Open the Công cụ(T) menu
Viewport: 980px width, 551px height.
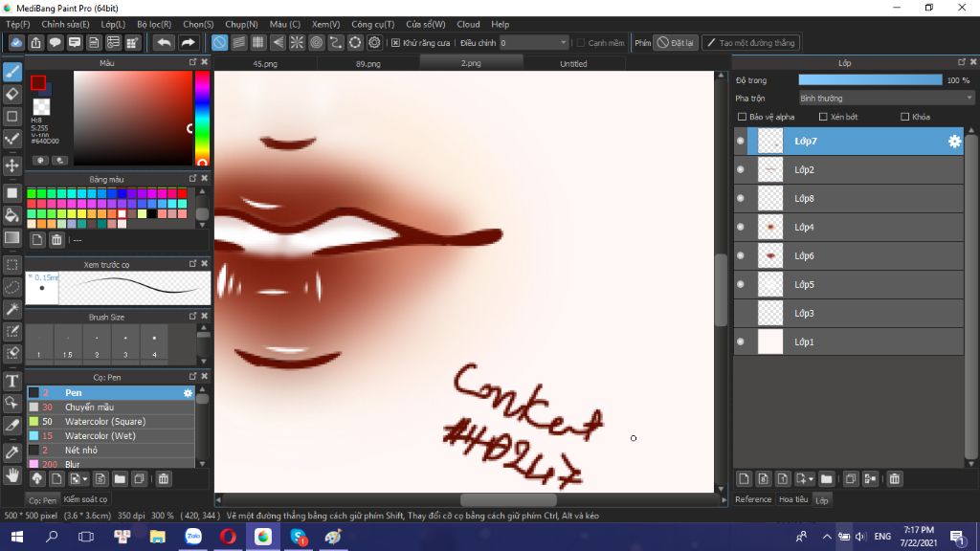click(x=372, y=24)
